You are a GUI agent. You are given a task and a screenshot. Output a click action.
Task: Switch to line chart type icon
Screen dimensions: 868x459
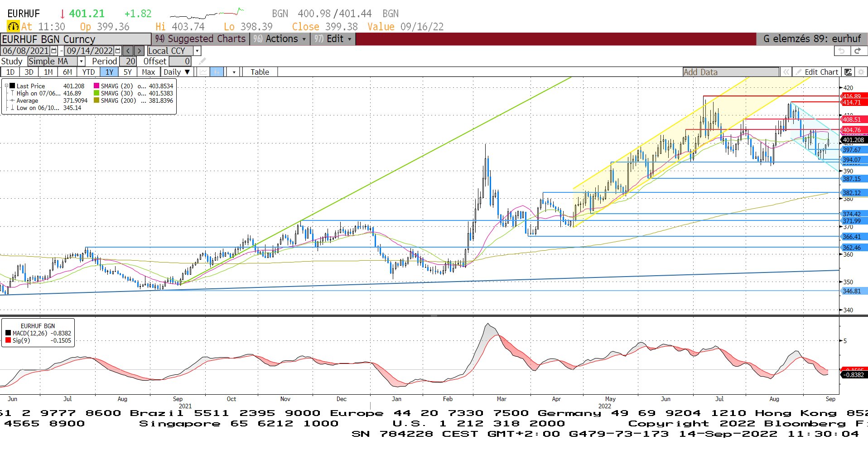(x=203, y=72)
